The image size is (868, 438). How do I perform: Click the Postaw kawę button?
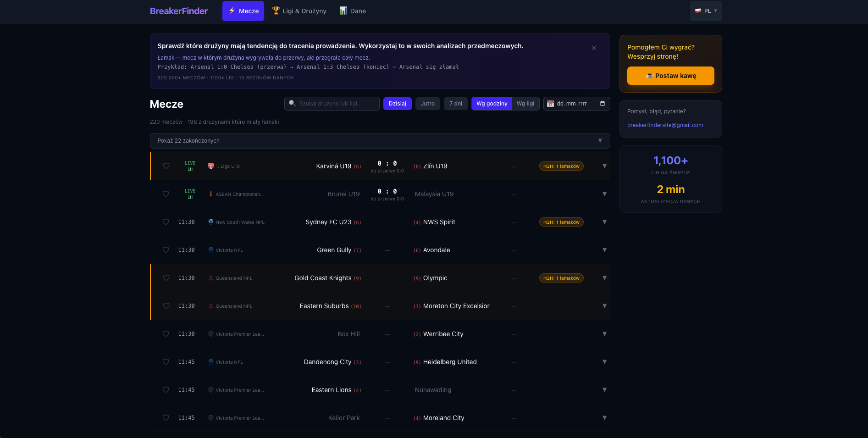point(670,76)
